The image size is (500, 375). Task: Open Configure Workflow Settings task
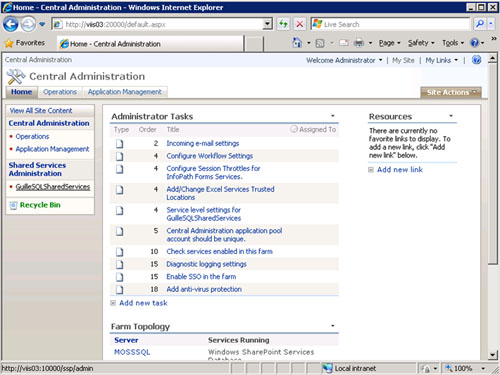coord(210,156)
